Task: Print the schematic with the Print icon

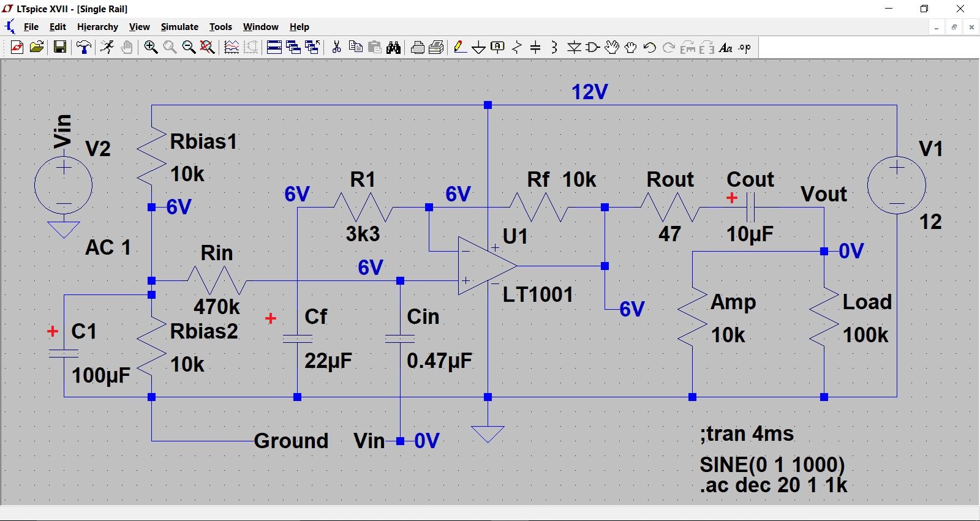Action: (437, 47)
